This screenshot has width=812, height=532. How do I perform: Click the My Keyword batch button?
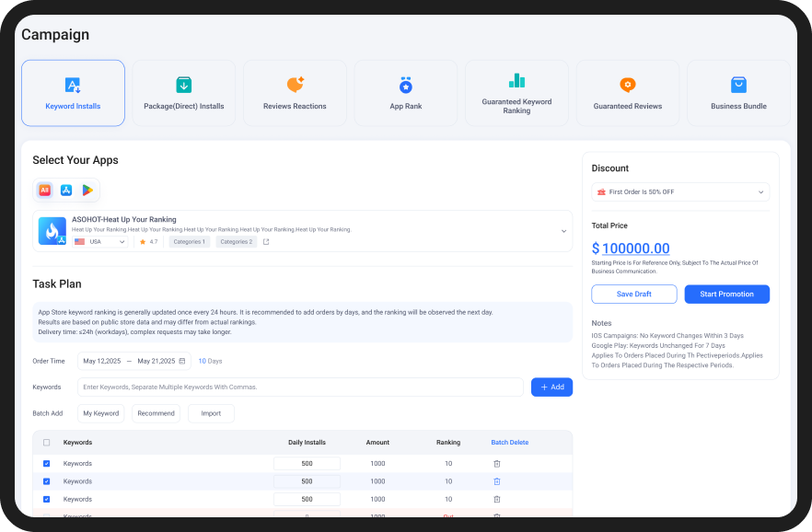tap(101, 413)
